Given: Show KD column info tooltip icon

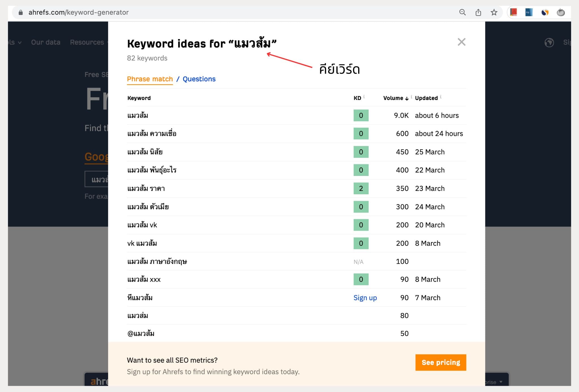Looking at the screenshot, I should click(x=364, y=97).
